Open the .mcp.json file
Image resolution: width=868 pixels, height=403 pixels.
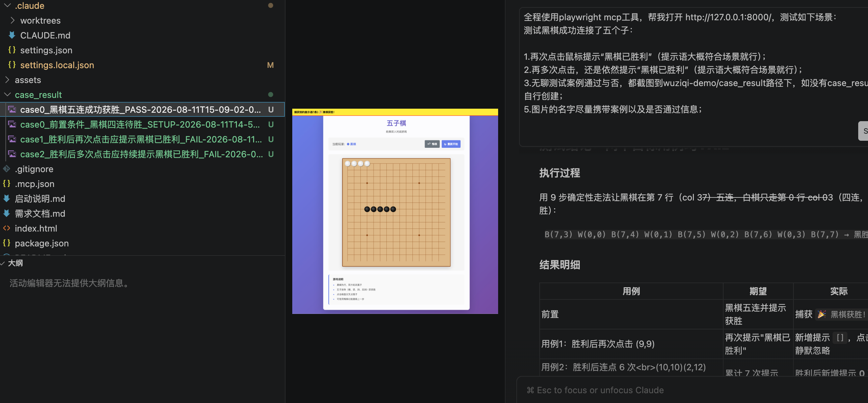point(34,184)
